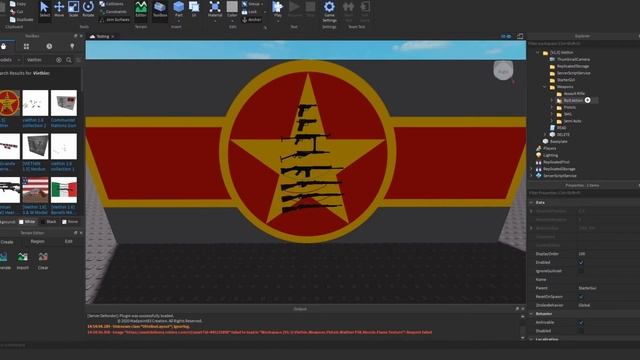This screenshot has height=360, width=640.
Task: Click the Stop test button
Action: (x=310, y=9)
